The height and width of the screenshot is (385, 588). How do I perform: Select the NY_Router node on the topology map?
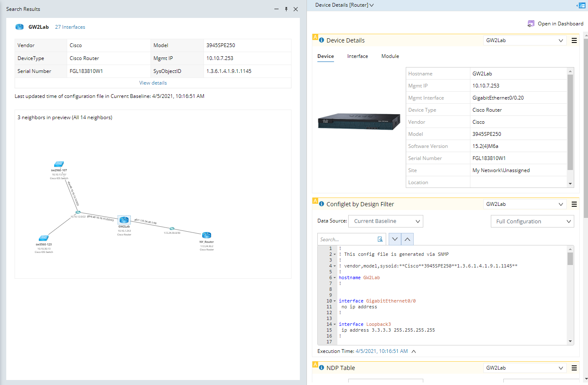coord(206,235)
